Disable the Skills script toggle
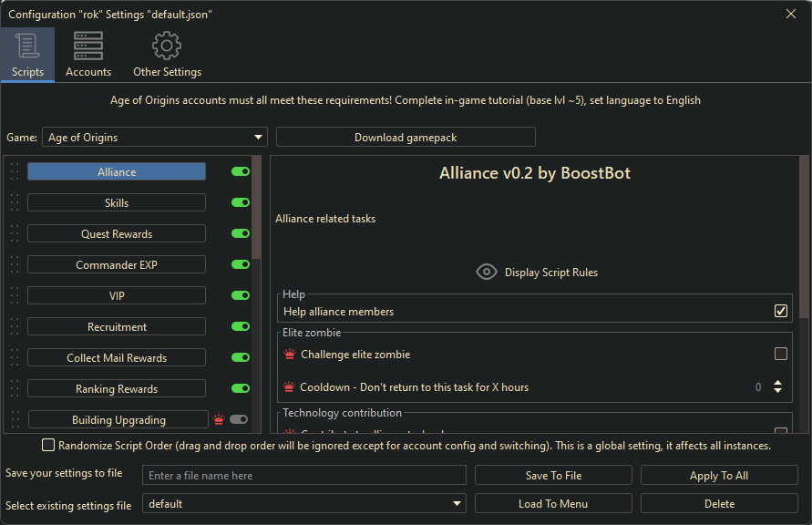Screen dimensions: 812x525 click(x=239, y=202)
